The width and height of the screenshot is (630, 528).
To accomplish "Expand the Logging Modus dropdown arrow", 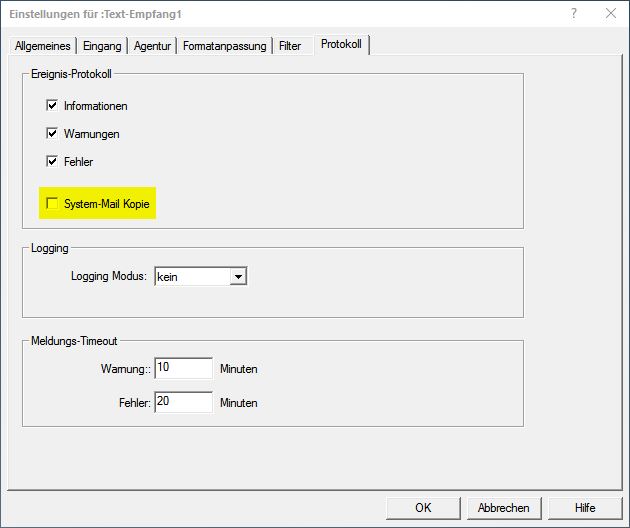I will pos(237,277).
